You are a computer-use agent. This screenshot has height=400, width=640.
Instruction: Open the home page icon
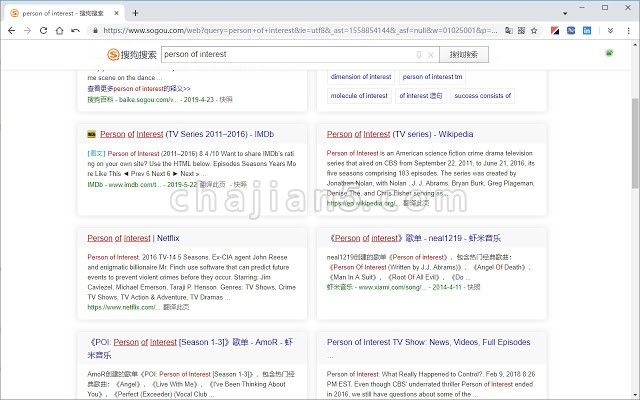[59, 31]
